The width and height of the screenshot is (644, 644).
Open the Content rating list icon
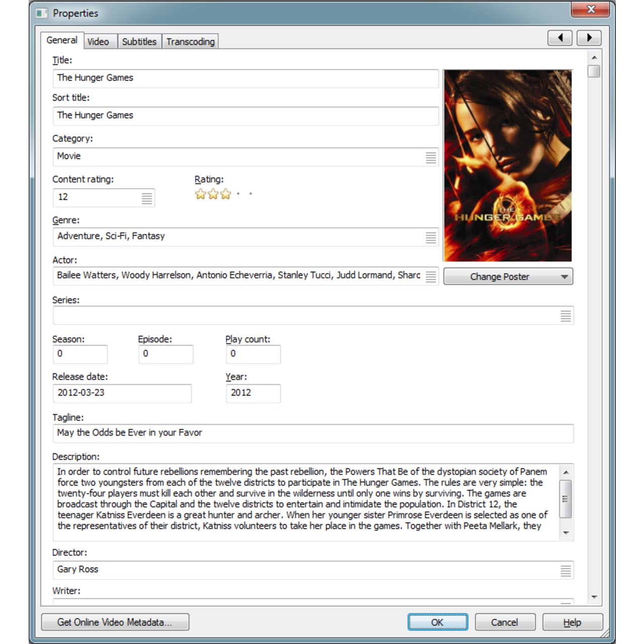(x=146, y=198)
